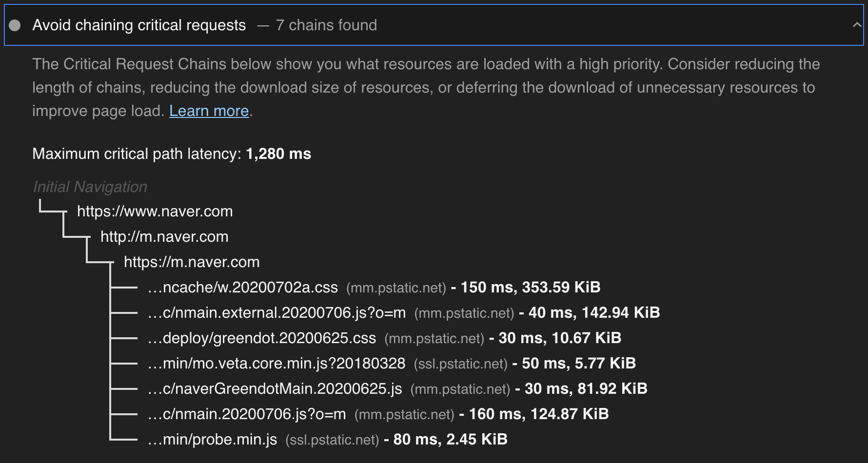Select the http://m.naver.com chain entry

click(164, 237)
